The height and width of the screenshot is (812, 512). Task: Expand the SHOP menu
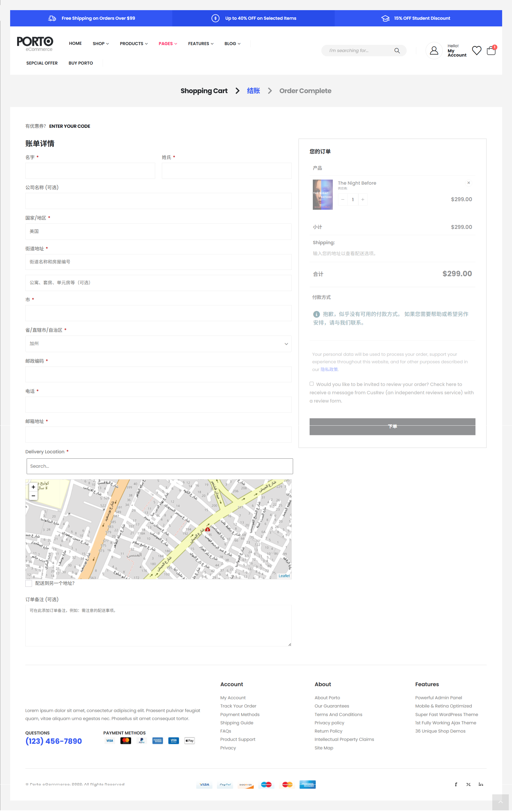point(101,43)
